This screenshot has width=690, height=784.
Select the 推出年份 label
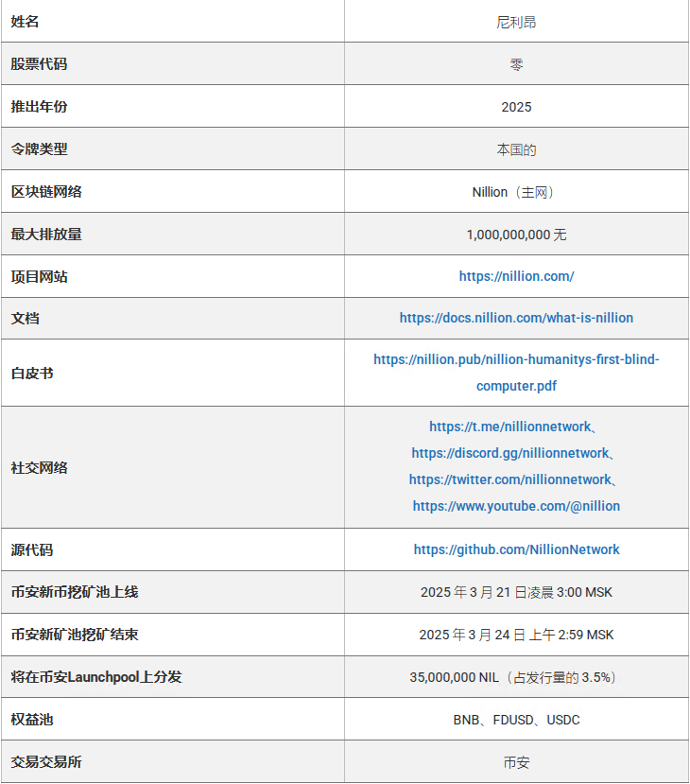(x=39, y=107)
